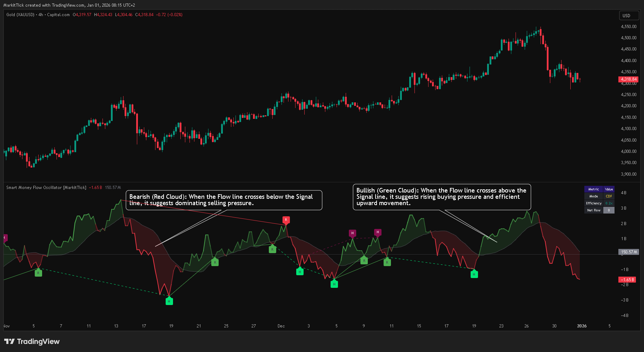The image size is (644, 352).
Task: Open the USD currency selector
Action: 629,15
